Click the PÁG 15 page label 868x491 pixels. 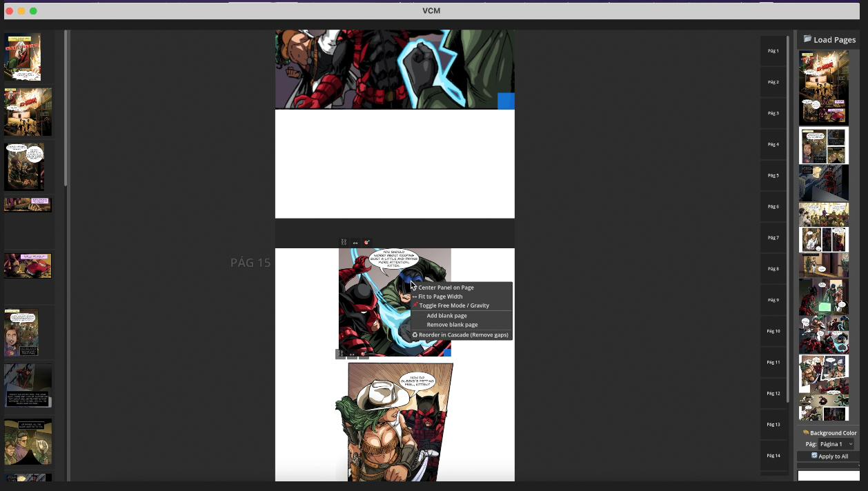[x=250, y=263]
